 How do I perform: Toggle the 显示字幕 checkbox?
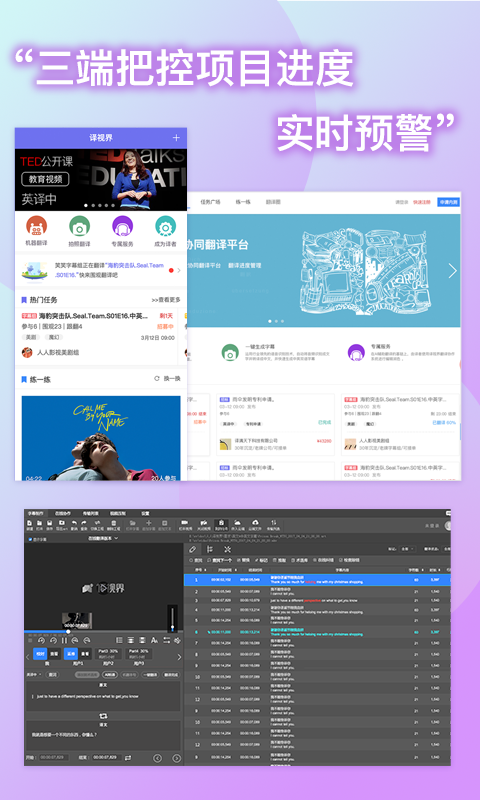click(x=31, y=539)
